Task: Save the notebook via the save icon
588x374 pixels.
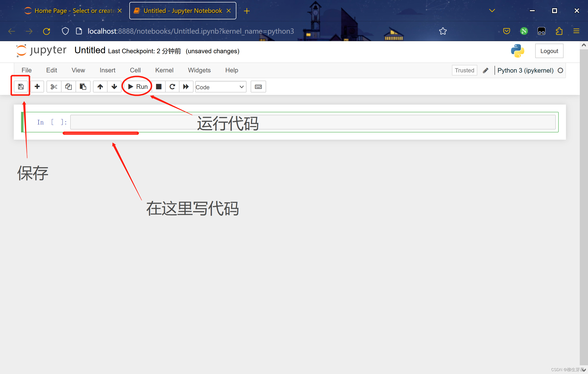Action: pos(21,86)
